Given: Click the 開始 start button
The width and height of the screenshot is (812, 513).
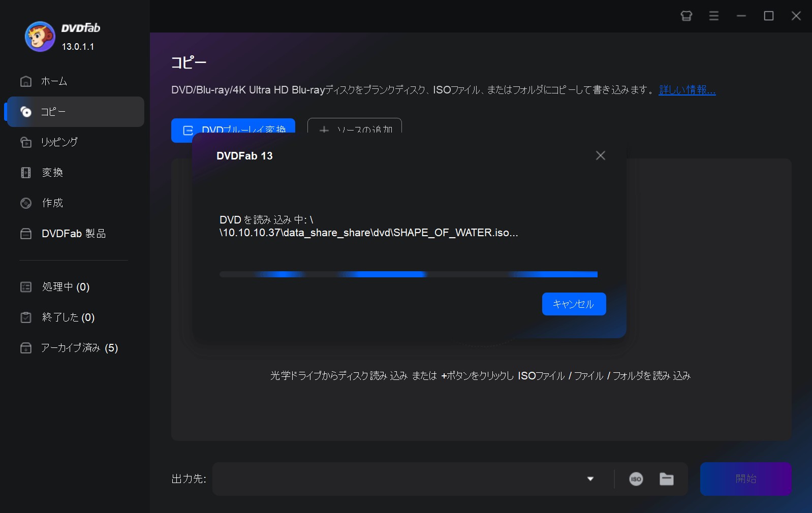Looking at the screenshot, I should [x=746, y=479].
